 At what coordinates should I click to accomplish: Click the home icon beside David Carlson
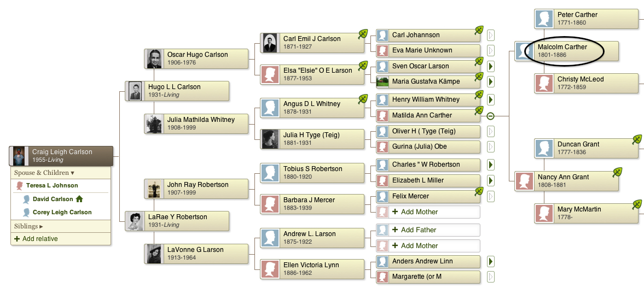tap(79, 199)
